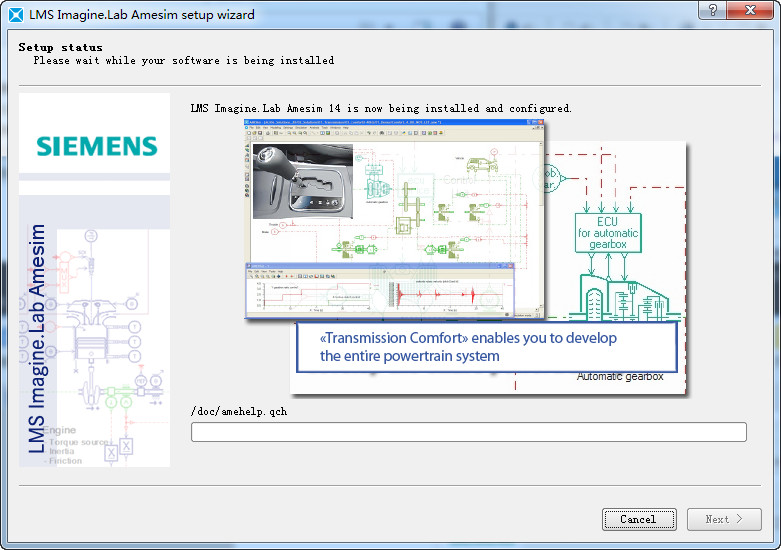Click the 'Transmission Comfort' caption text

tap(468, 347)
